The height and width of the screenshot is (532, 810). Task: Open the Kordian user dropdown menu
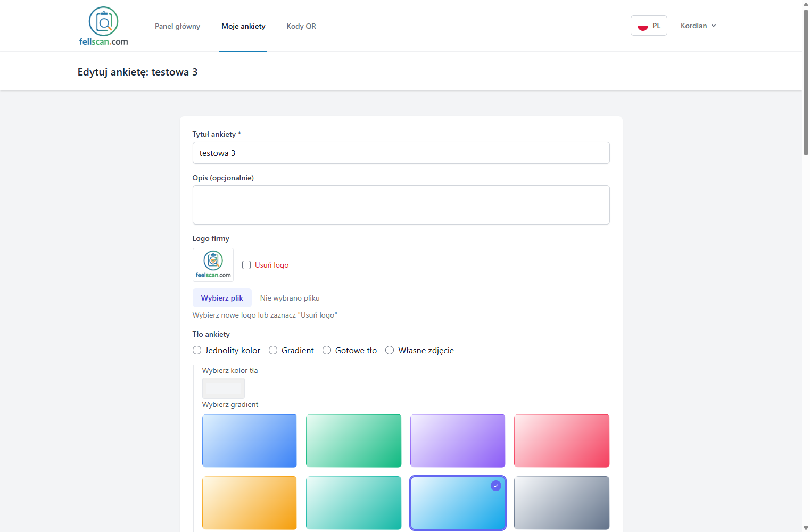coord(698,26)
